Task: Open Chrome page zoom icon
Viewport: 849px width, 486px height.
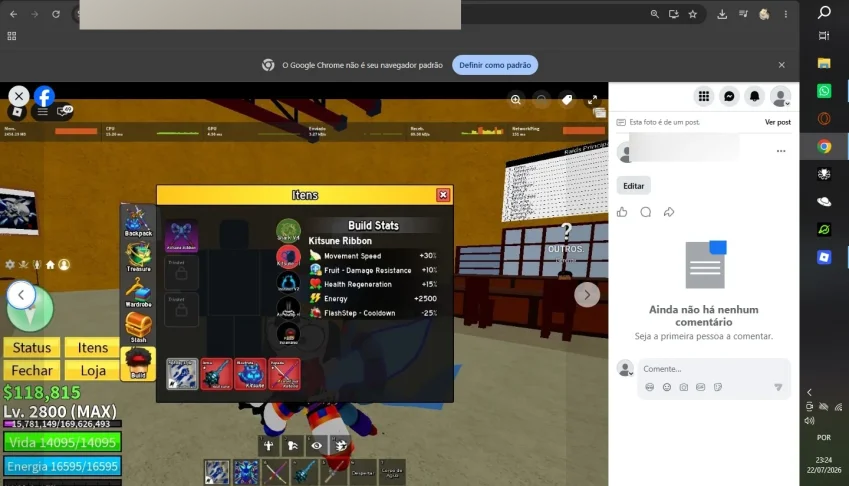Action: coord(655,14)
